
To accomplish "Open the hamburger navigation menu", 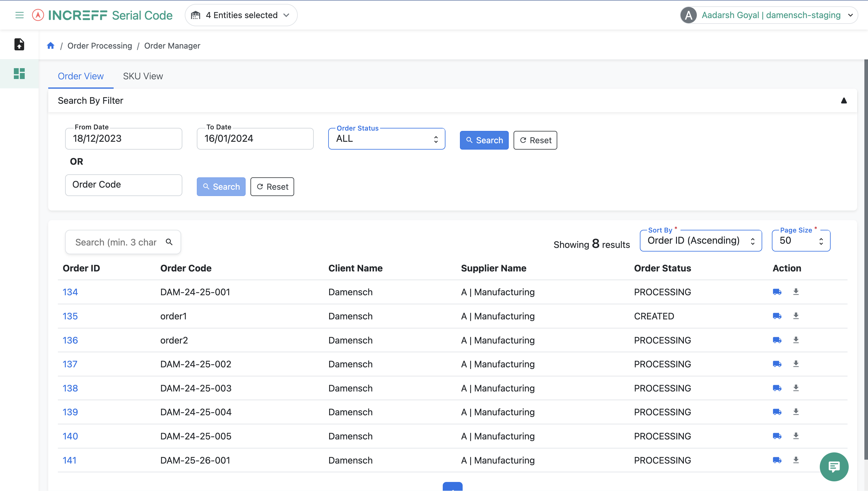I will [20, 15].
